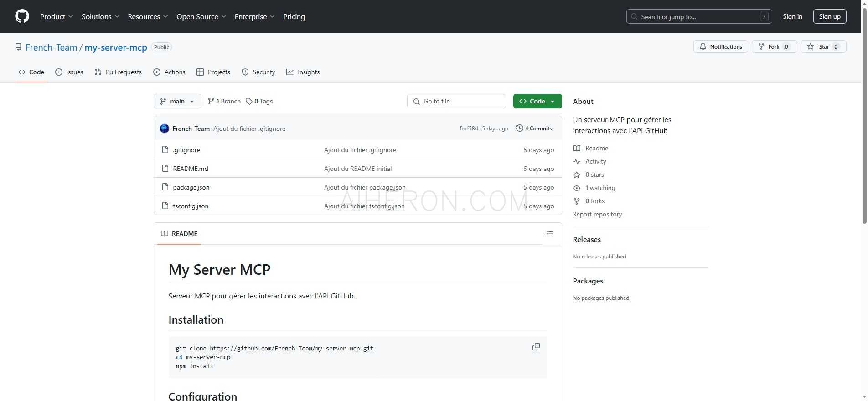Click the fork icon in Fork button
This screenshot has height=401, width=868.
click(761, 46)
